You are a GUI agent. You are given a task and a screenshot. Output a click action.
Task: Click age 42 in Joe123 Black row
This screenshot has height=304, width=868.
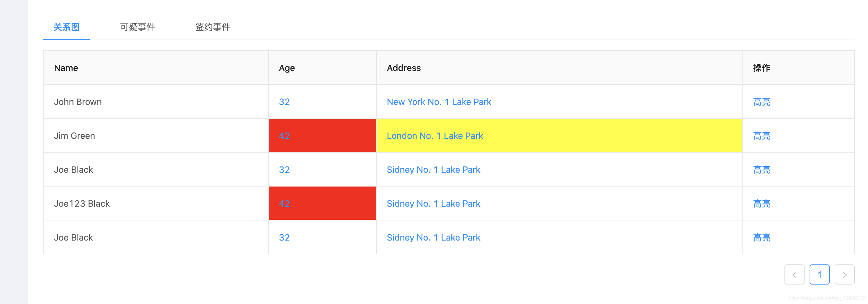point(284,204)
